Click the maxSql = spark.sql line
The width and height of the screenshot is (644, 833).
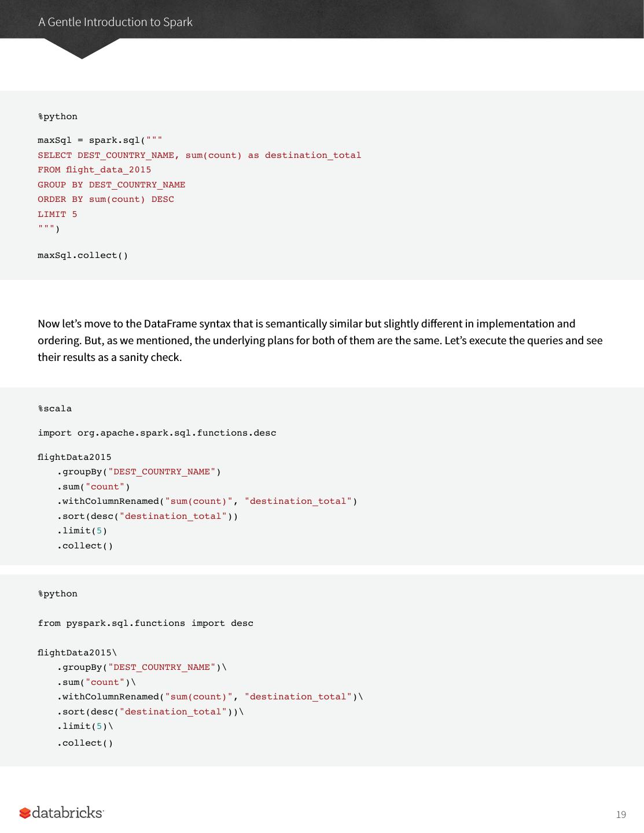(100, 141)
